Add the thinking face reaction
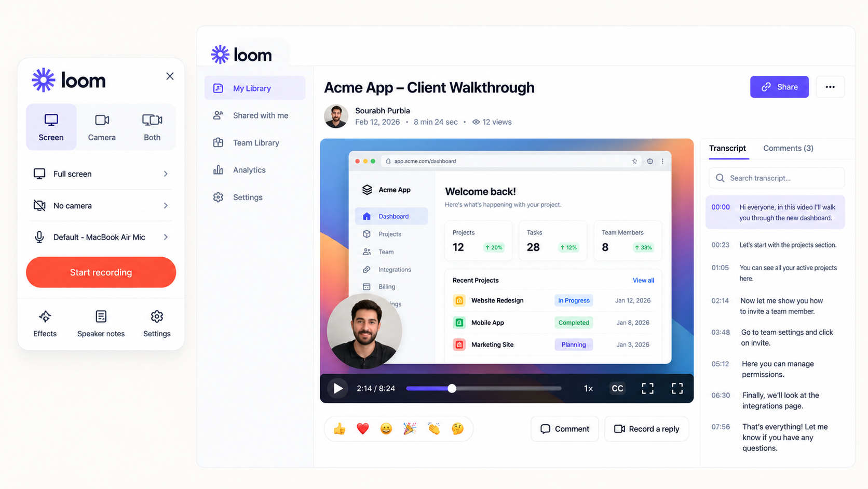The height and width of the screenshot is (489, 868). click(x=457, y=429)
